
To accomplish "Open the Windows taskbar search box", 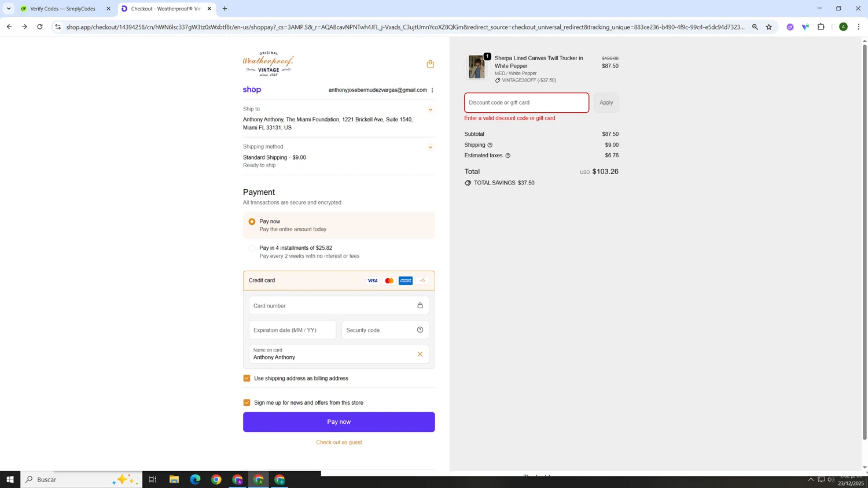I will 82,479.
